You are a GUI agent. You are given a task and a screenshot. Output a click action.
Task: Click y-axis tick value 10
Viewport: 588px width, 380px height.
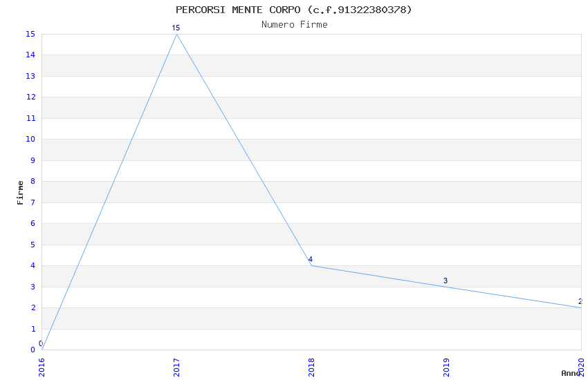(x=30, y=140)
